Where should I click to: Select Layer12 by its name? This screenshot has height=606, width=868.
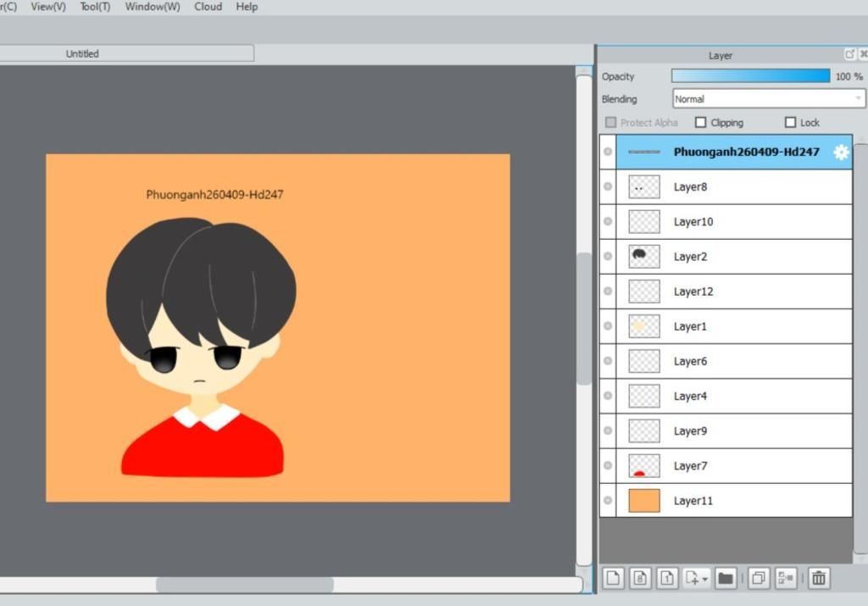[693, 292]
